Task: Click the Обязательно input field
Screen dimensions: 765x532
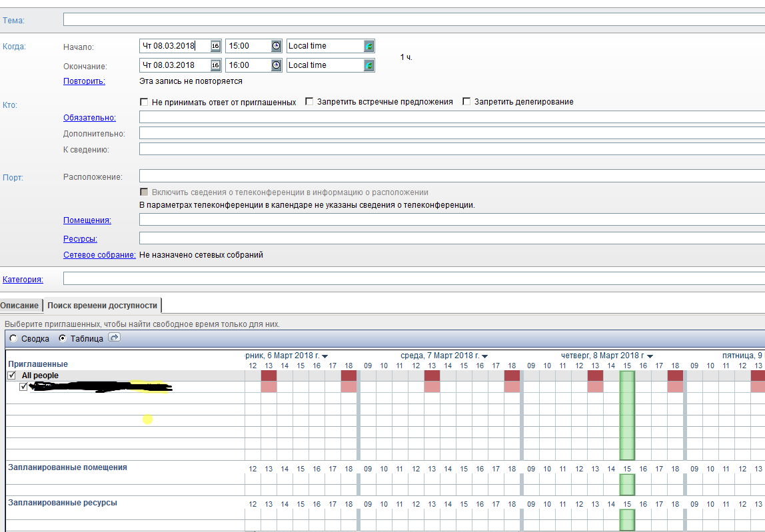Action: (452, 117)
